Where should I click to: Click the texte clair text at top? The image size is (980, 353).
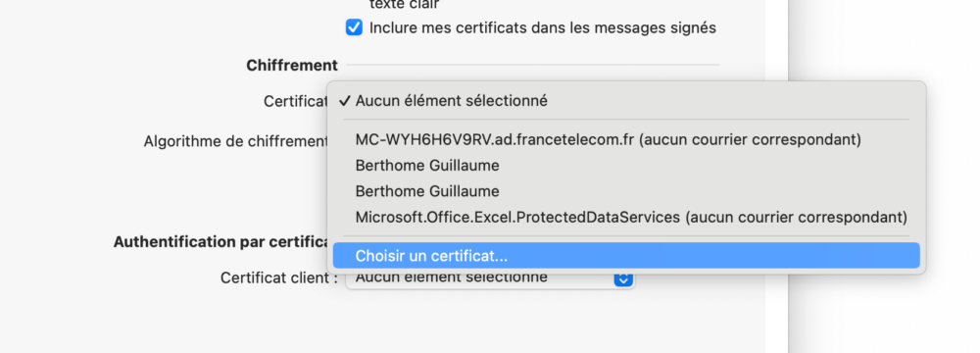click(405, 4)
